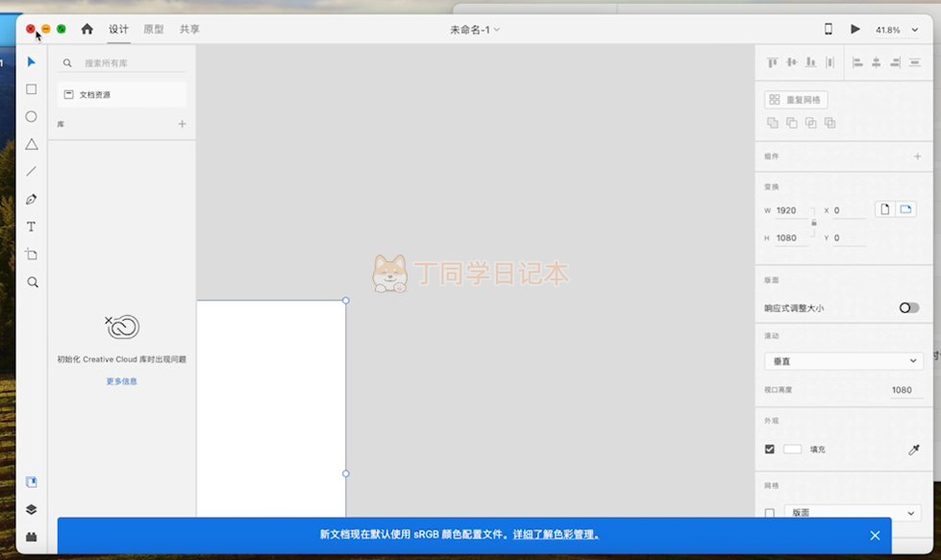Select the Select (arrow) tool
The image size is (941, 560).
(31, 61)
